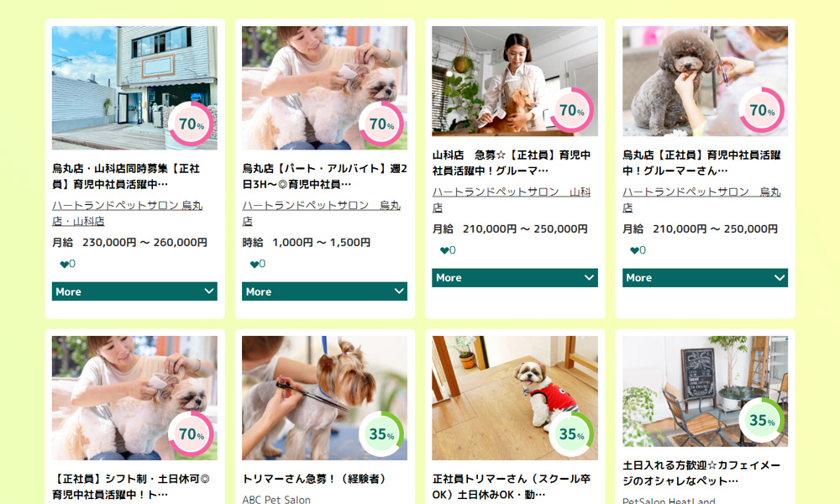
Task: Open ABC Pet Salon link
Action: (276, 499)
